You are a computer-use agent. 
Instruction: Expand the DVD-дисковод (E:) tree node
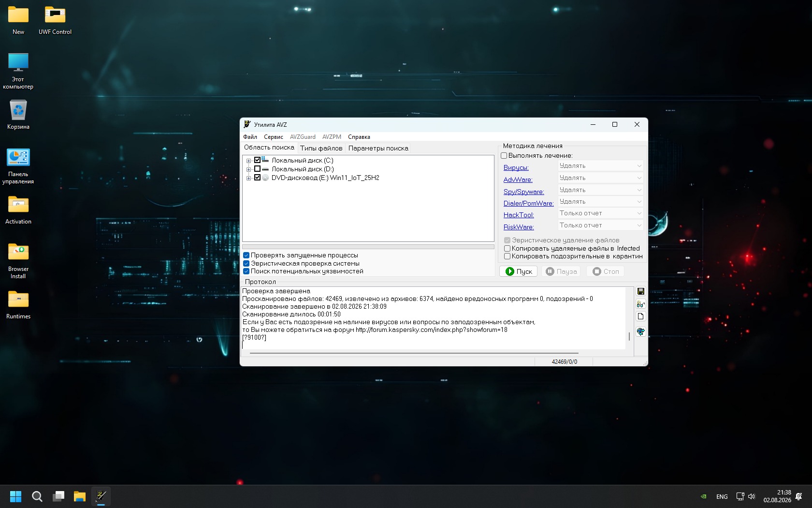tap(248, 178)
